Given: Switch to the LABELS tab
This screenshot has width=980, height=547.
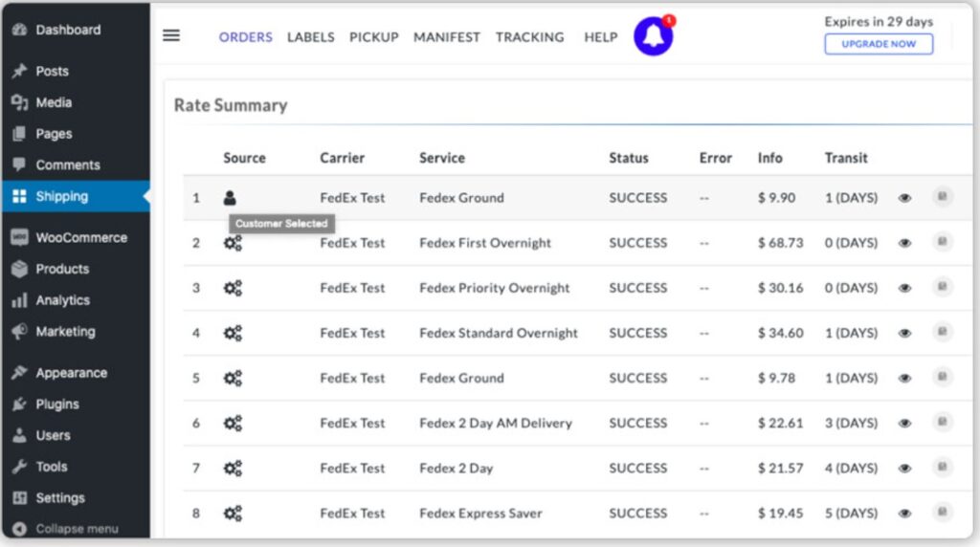Looking at the screenshot, I should point(311,37).
